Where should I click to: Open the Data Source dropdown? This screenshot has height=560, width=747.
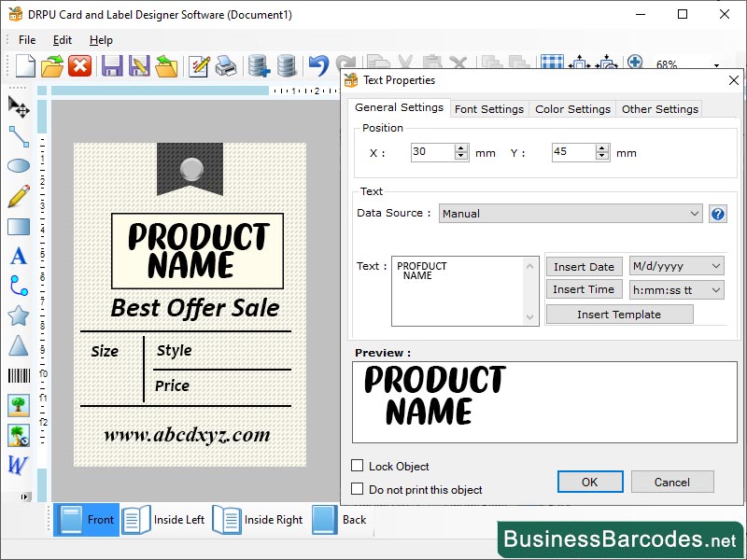click(695, 213)
